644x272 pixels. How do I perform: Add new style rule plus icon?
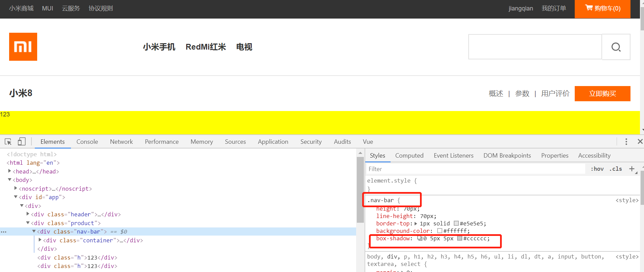(x=632, y=169)
